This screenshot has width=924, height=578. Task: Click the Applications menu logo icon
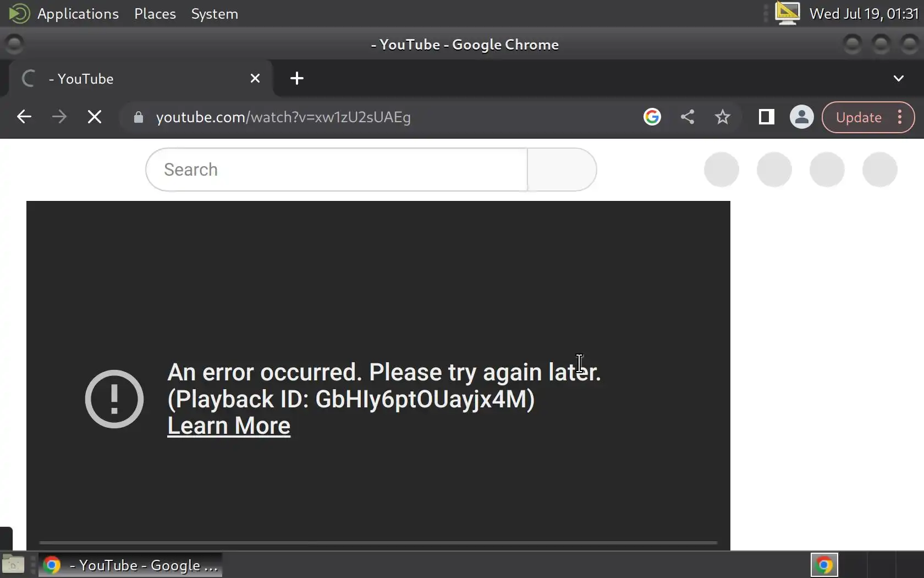tap(19, 14)
